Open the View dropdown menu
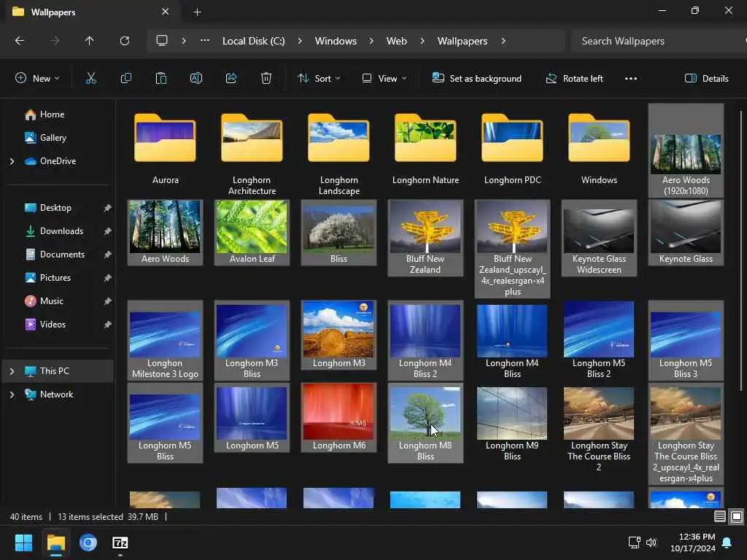Viewport: 747px width, 560px height. tap(384, 79)
